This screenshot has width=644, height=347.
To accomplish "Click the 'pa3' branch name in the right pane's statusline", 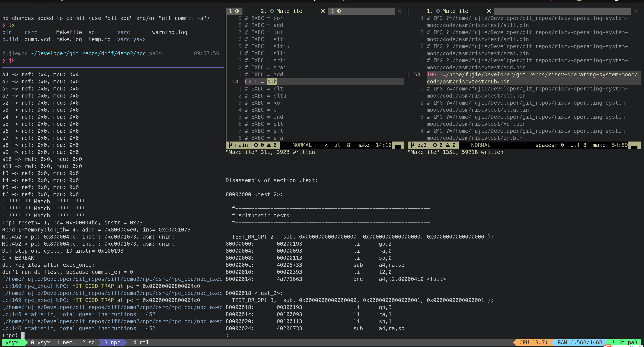I will coord(422,145).
